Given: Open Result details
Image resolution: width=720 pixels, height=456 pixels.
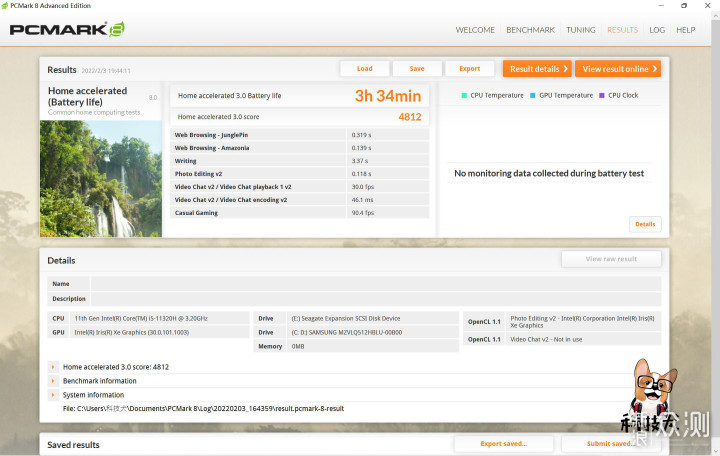Looking at the screenshot, I should pos(537,68).
